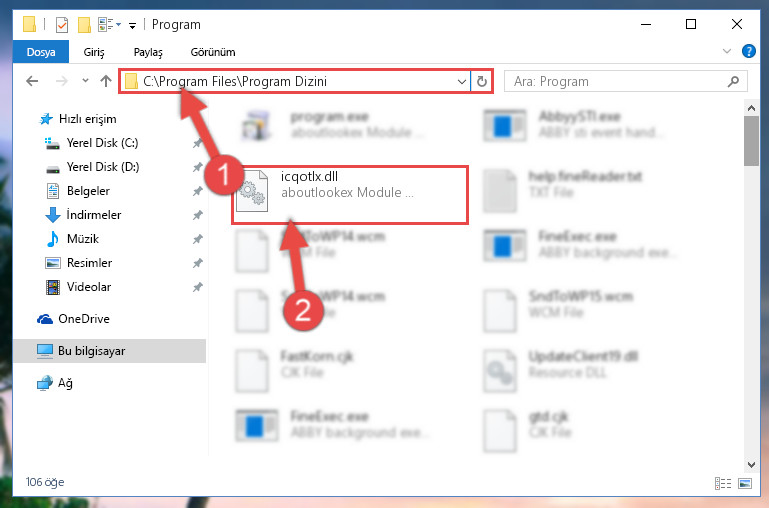Screen dimensions: 769x508
Task: Select Hızlı erişim in navigation pane
Action: click(78, 119)
